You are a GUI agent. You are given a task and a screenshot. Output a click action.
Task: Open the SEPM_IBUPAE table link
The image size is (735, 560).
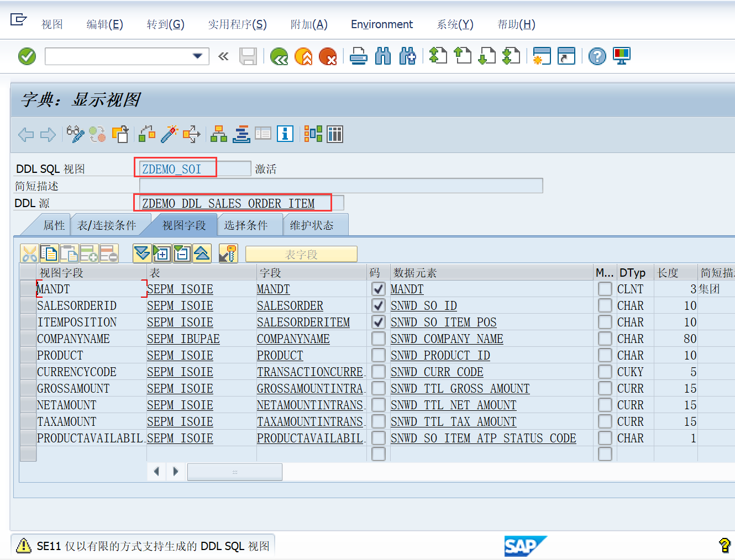click(x=183, y=339)
